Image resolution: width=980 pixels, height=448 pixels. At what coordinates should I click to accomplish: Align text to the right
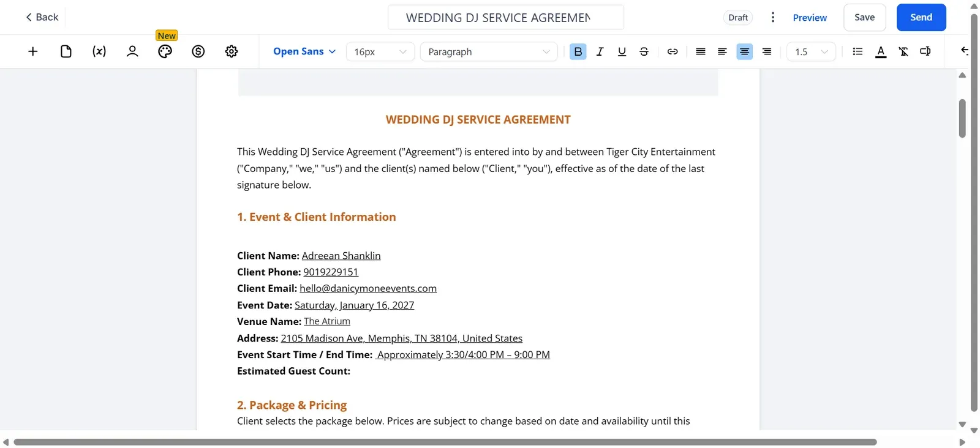767,51
